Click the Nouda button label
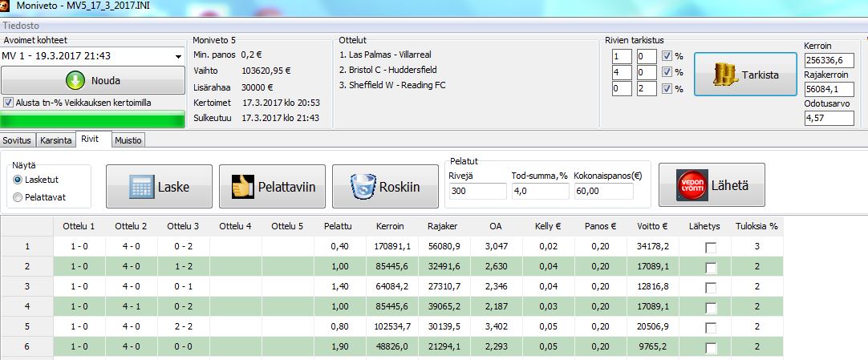The image size is (868, 360). [106, 81]
